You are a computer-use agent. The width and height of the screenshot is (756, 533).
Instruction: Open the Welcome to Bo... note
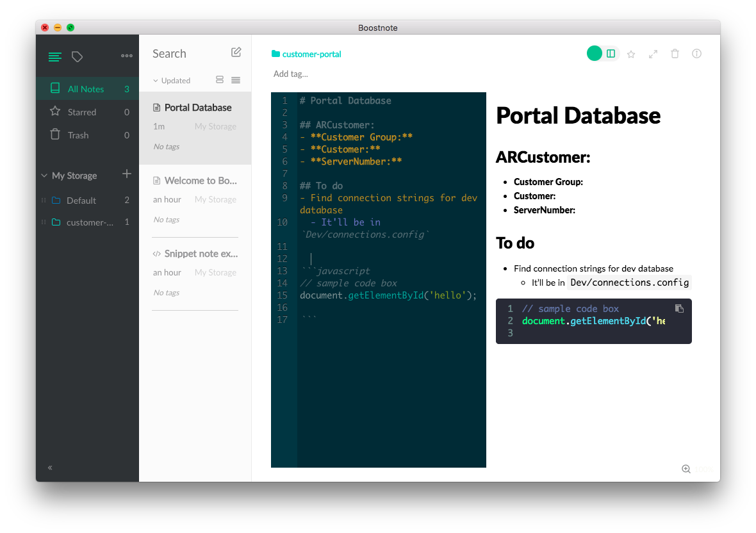(195, 201)
